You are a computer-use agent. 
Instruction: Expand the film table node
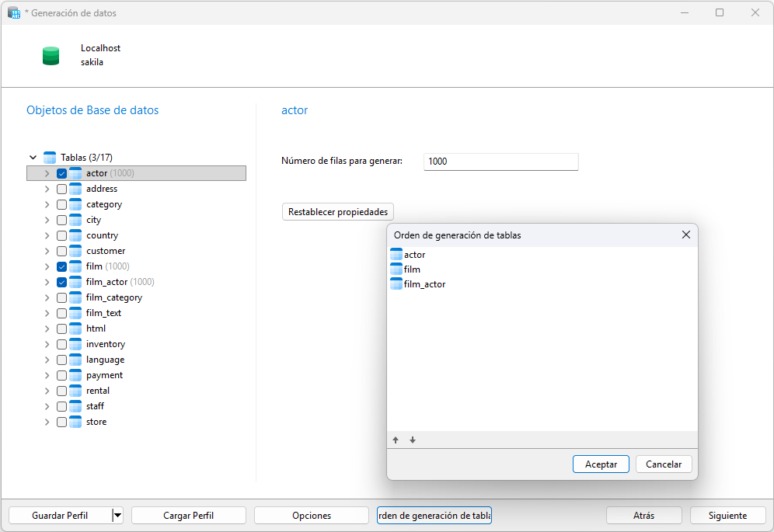pyautogui.click(x=47, y=266)
